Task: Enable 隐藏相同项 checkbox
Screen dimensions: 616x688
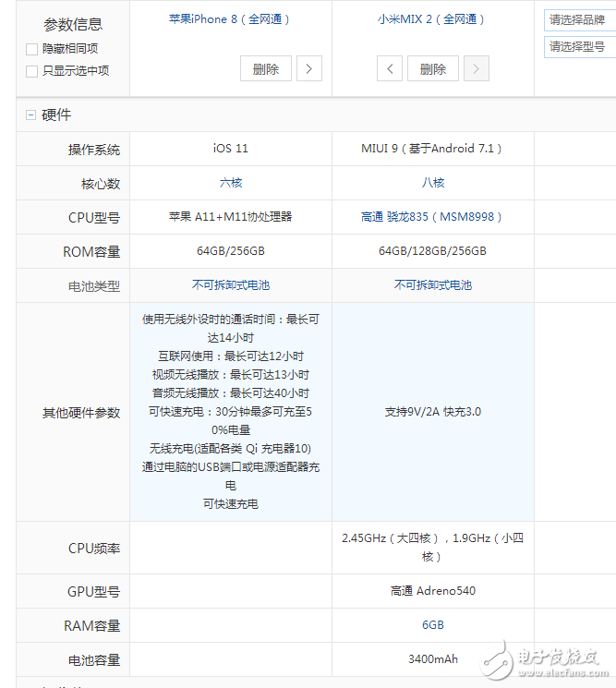Action: [x=31, y=49]
